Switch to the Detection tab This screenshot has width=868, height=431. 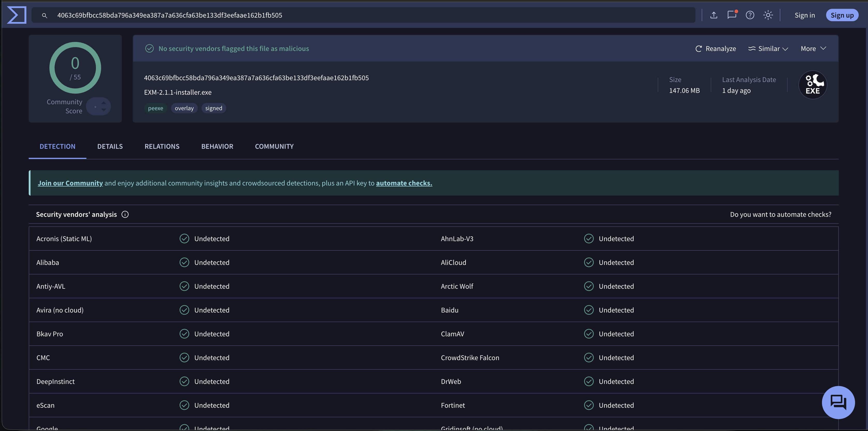click(x=58, y=146)
